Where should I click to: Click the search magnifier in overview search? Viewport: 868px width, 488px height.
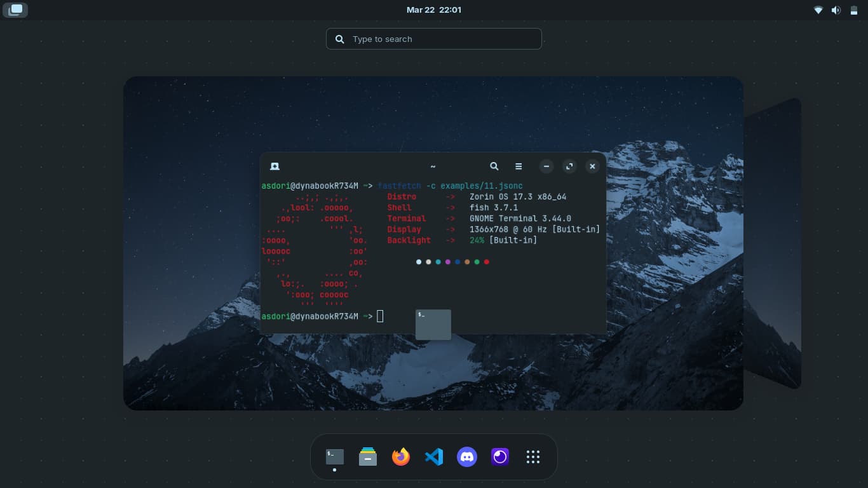tap(340, 39)
